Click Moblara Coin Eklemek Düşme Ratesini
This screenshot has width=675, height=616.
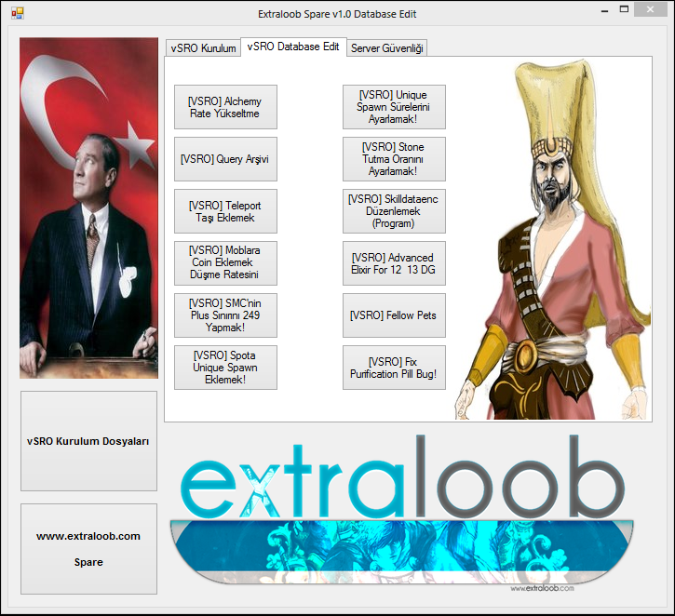coord(225,263)
